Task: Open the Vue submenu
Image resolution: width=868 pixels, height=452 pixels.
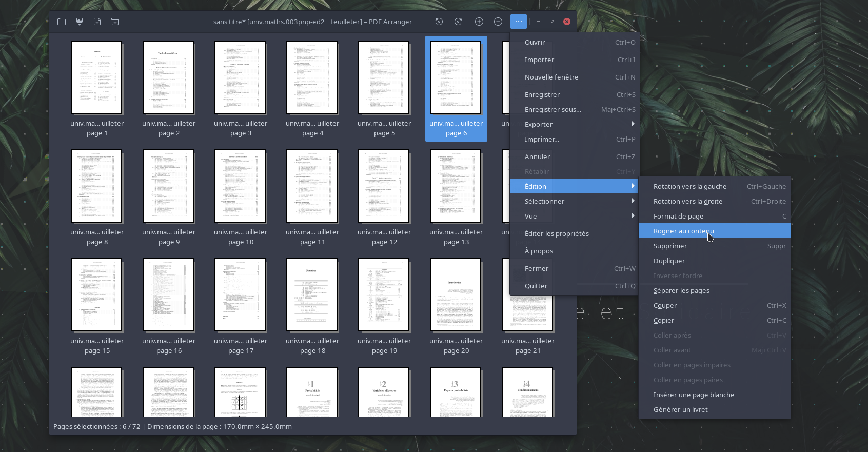Action: click(x=574, y=216)
